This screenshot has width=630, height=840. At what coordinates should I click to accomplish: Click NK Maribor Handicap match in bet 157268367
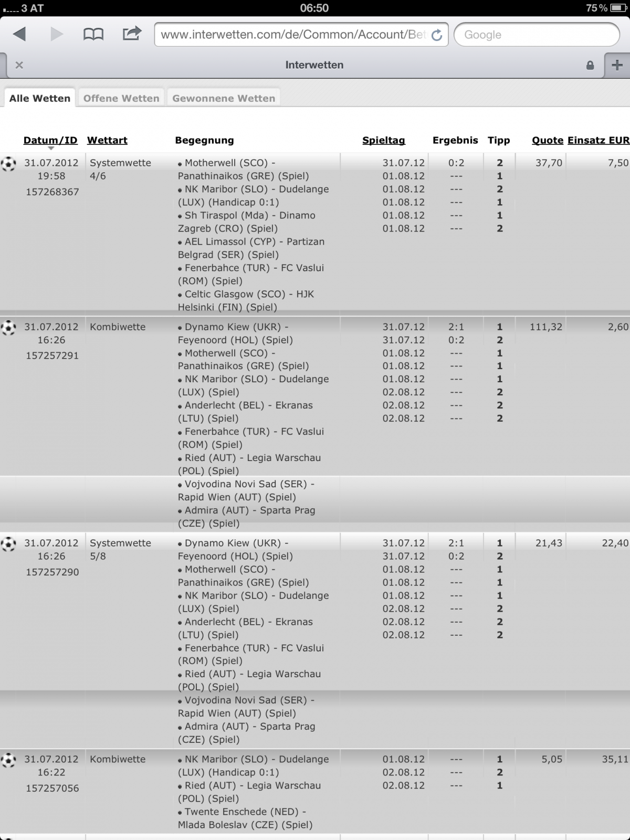coord(253,196)
